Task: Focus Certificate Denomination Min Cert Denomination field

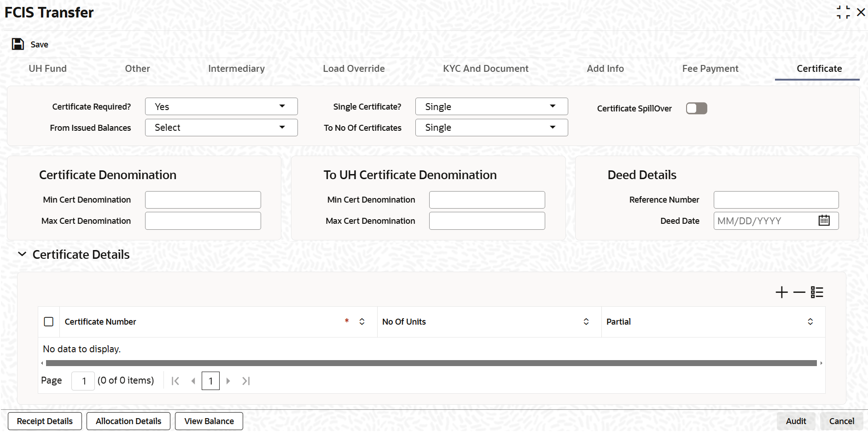Action: (203, 200)
